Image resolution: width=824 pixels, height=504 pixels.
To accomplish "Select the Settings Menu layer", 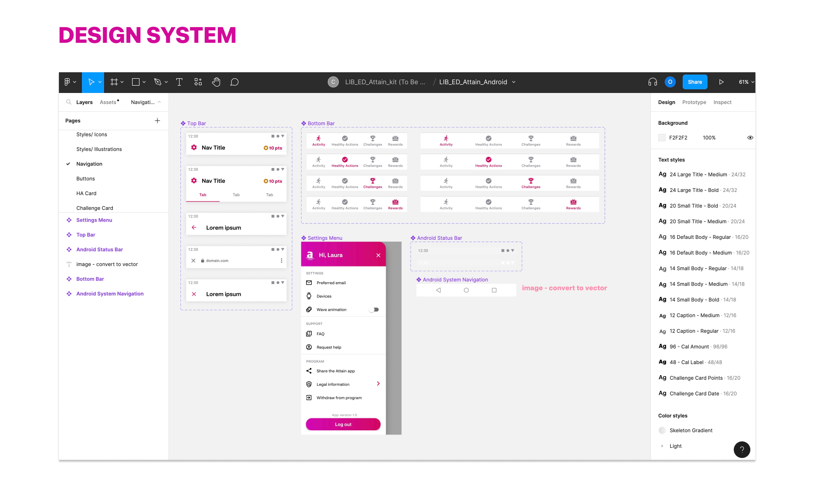I will 94,220.
